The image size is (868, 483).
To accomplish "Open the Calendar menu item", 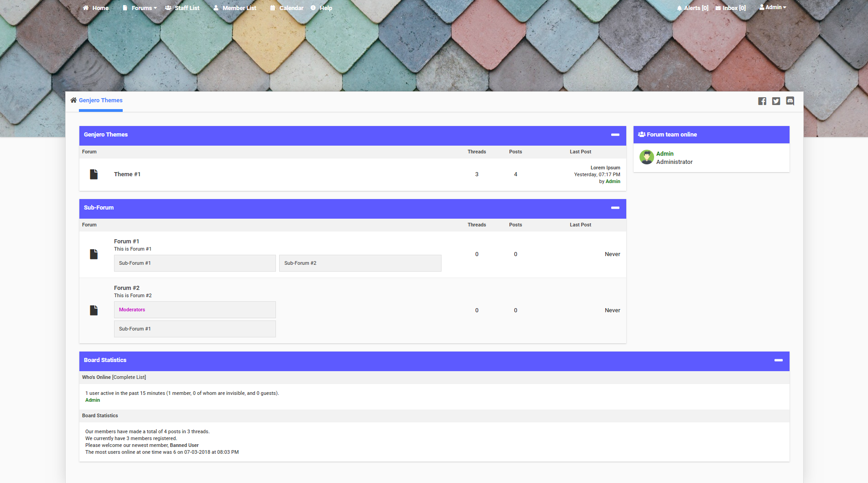I will coord(287,8).
